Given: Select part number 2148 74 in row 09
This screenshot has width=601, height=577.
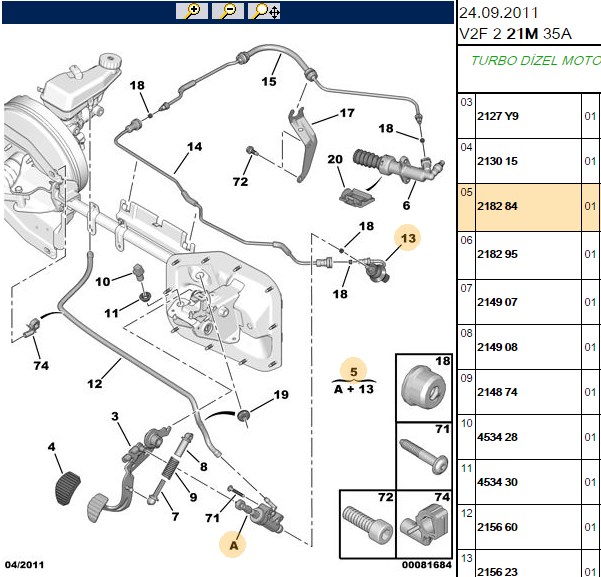Looking at the screenshot, I should 497,392.
